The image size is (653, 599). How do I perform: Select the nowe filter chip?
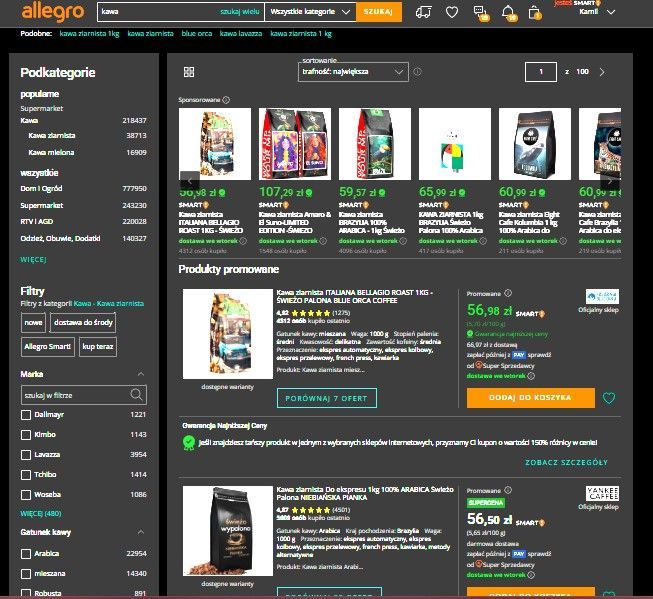(x=33, y=323)
